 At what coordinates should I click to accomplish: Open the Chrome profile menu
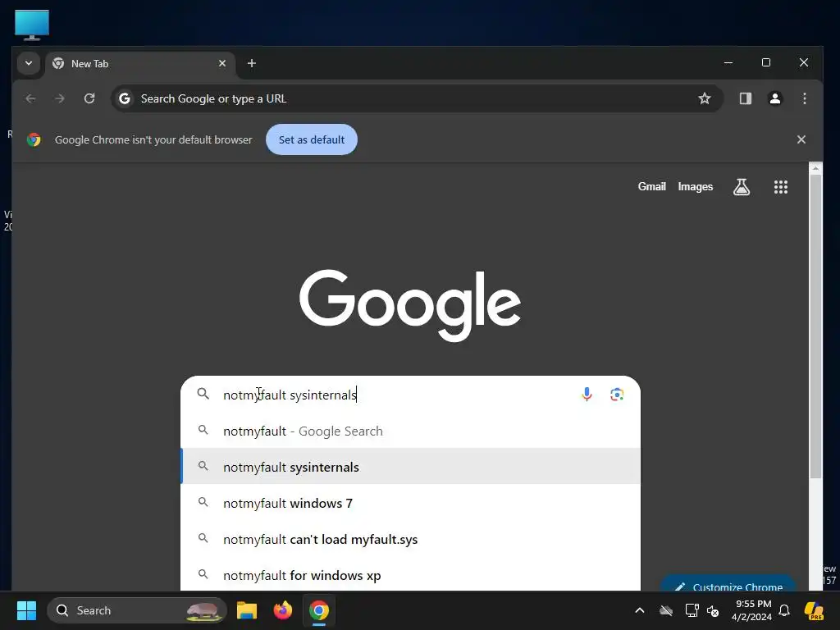point(774,98)
